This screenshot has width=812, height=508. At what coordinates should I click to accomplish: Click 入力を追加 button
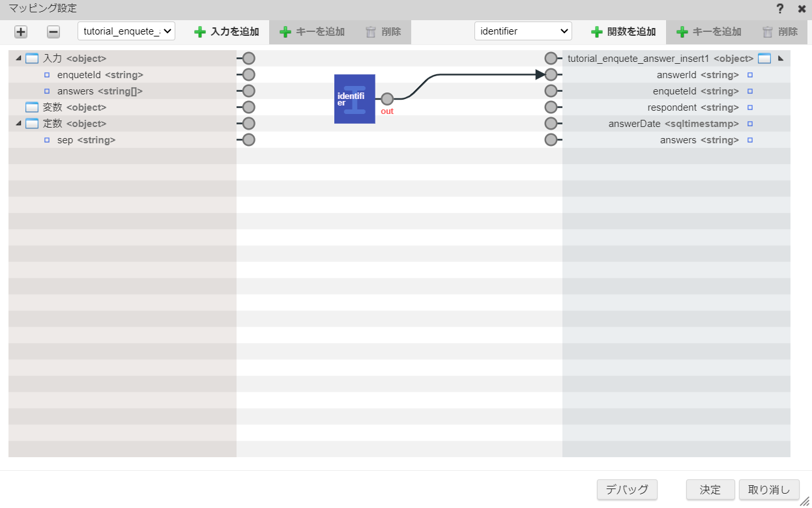tap(227, 32)
